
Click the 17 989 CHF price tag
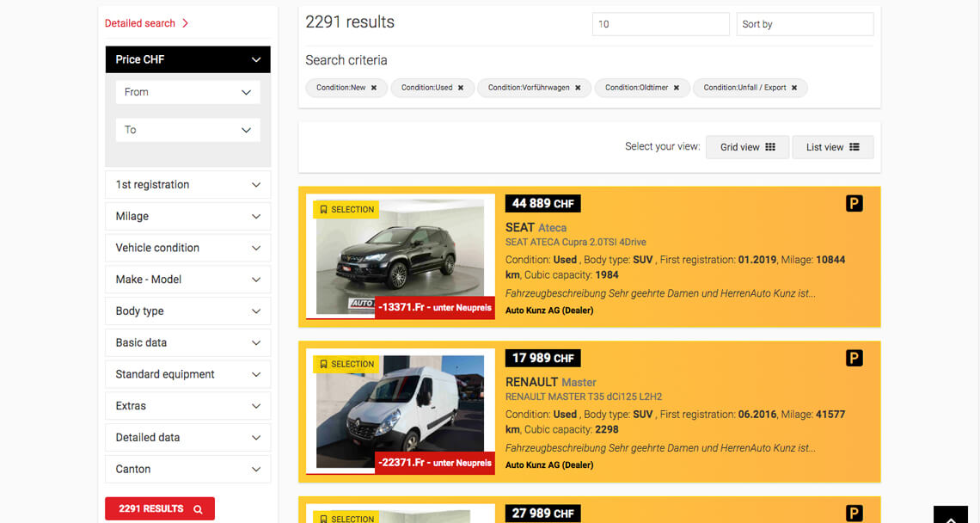543,358
